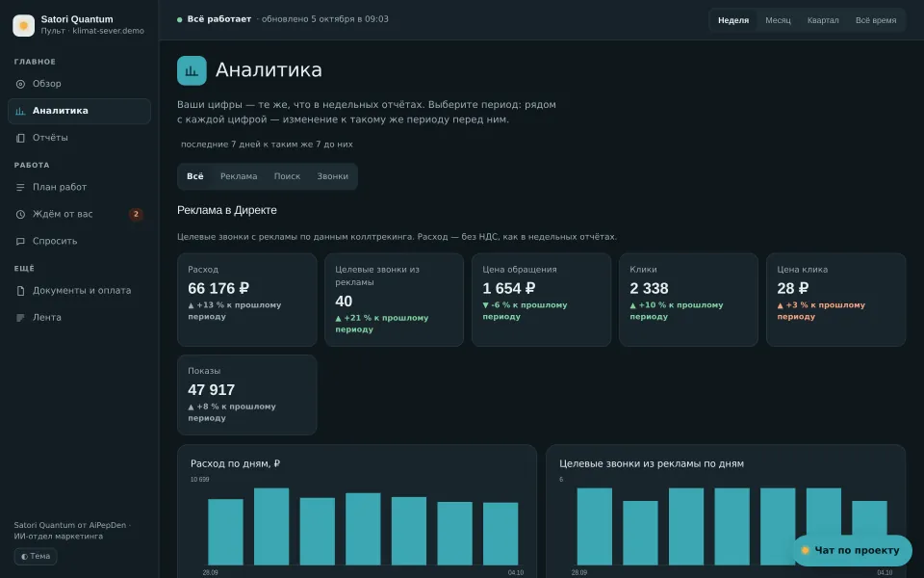
Task: Filter analytics by Реклама
Action: (239, 176)
